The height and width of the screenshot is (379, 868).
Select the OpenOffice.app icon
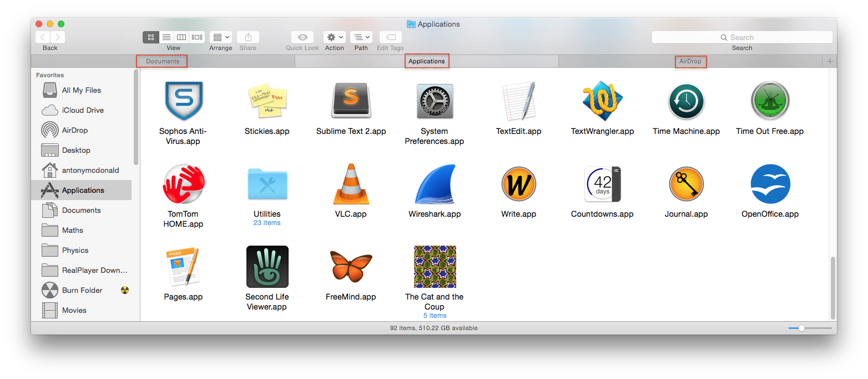click(x=770, y=184)
